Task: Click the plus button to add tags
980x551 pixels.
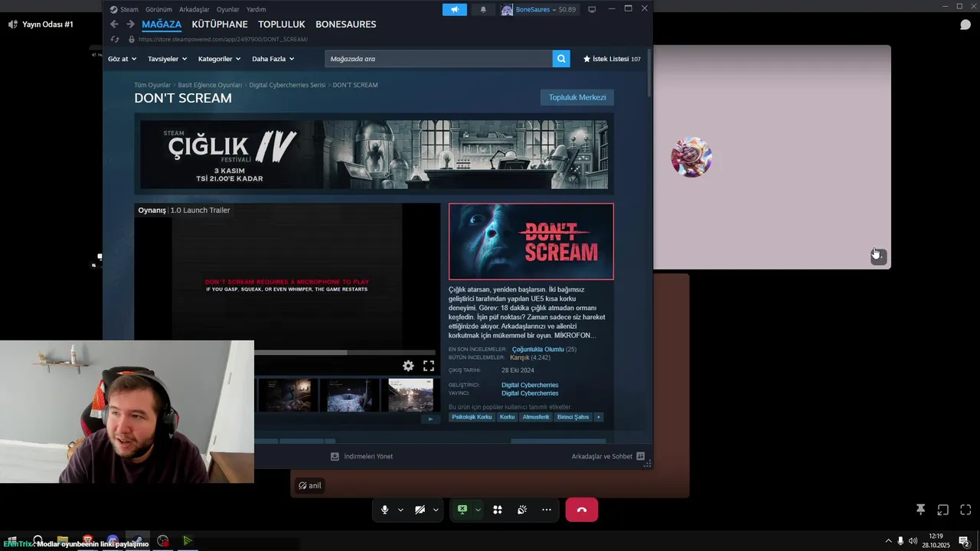Action: [x=599, y=417]
